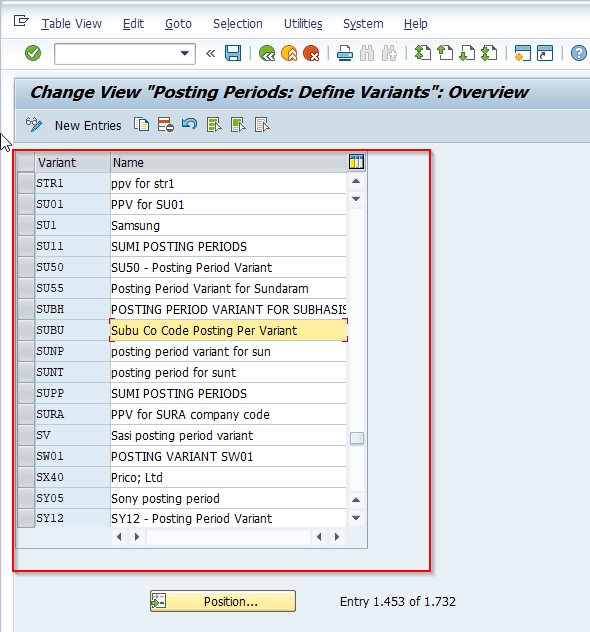Screen dimensions: 590x632
Task: Select the row selector for STR1
Action: tap(26, 183)
